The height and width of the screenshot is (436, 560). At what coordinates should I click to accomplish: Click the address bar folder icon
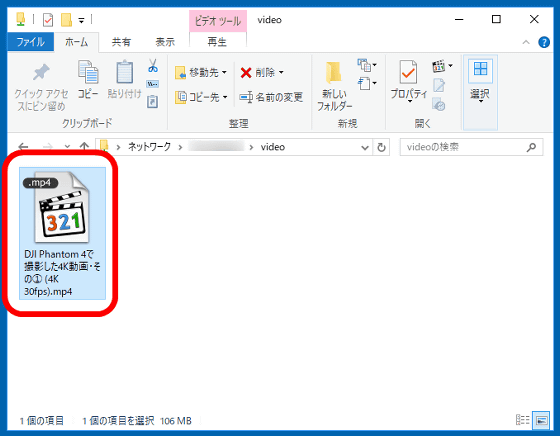[x=104, y=146]
